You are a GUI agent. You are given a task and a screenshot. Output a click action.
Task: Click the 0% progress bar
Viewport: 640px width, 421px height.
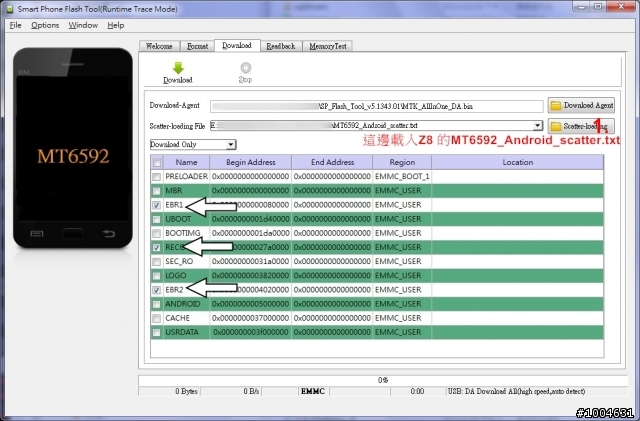click(383, 380)
